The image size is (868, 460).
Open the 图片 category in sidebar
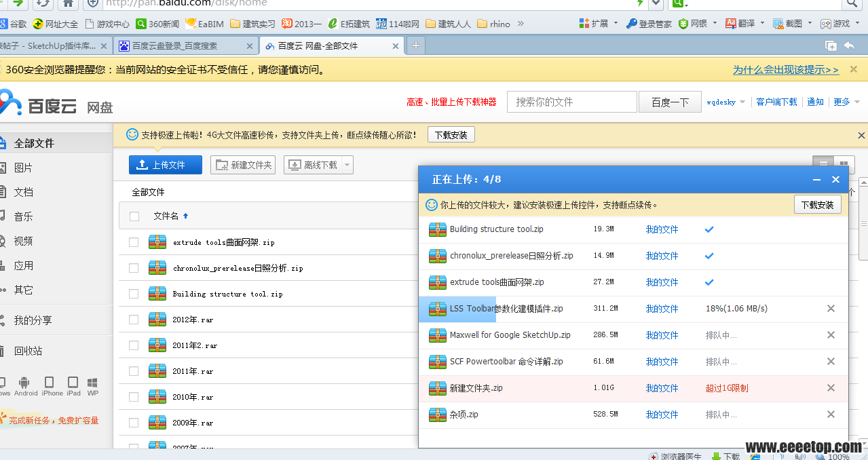coord(23,168)
